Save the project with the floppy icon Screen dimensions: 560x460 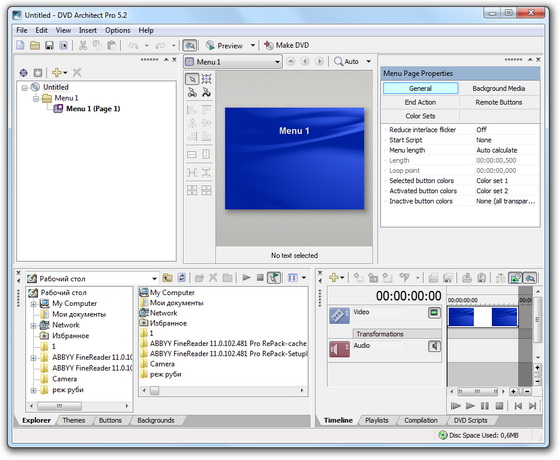coord(49,45)
